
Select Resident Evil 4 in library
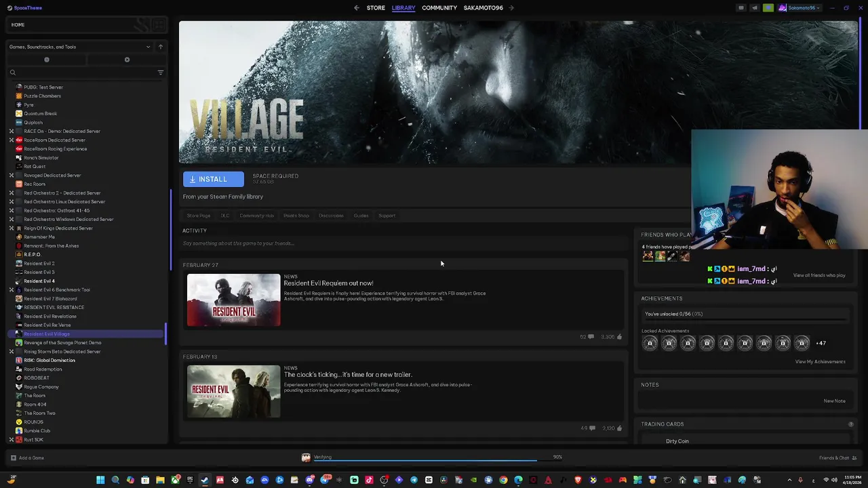tap(39, 281)
